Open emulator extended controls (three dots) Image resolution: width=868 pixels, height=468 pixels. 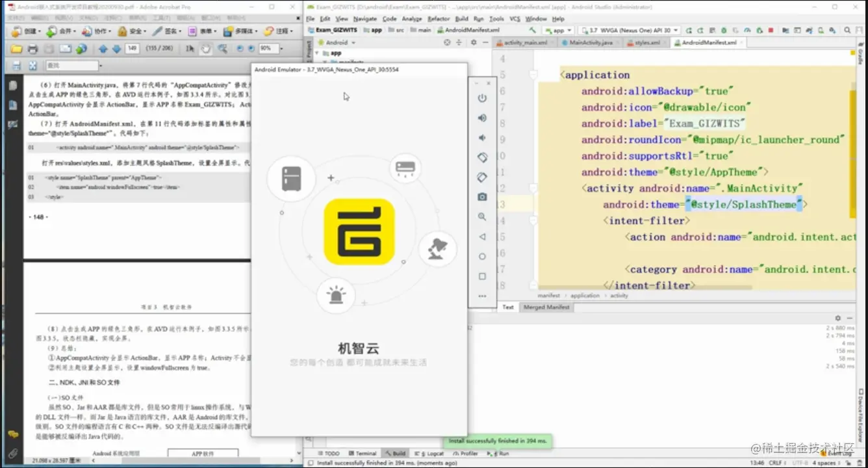482,296
